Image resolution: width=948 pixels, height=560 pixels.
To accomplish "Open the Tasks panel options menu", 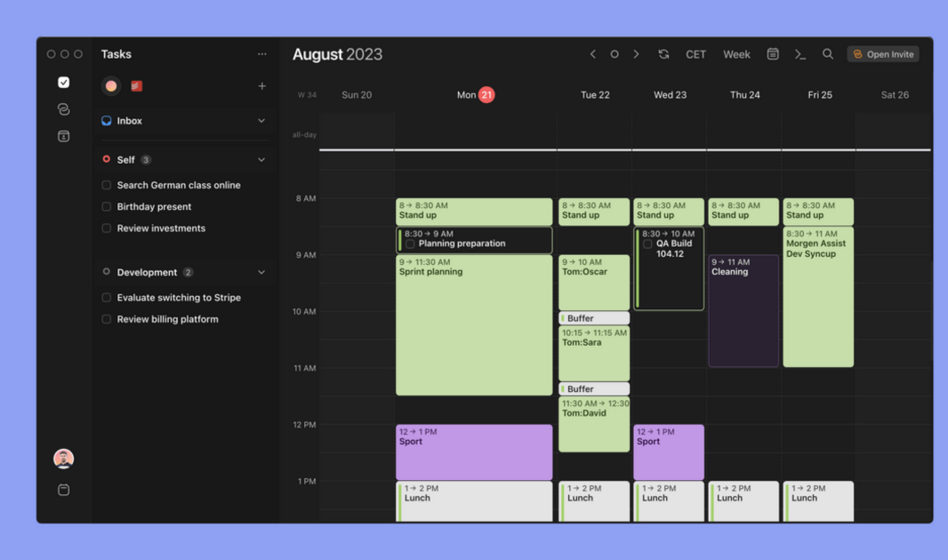I will pyautogui.click(x=261, y=53).
